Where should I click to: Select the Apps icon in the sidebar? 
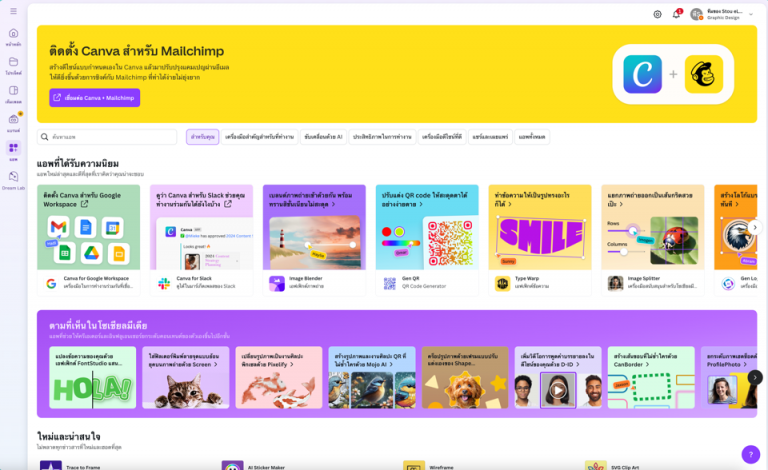tap(13, 147)
